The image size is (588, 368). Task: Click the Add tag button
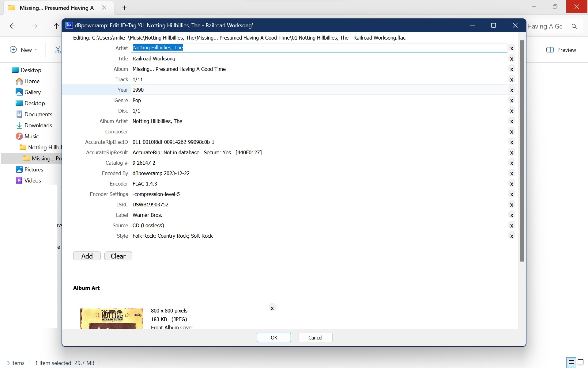point(87,256)
